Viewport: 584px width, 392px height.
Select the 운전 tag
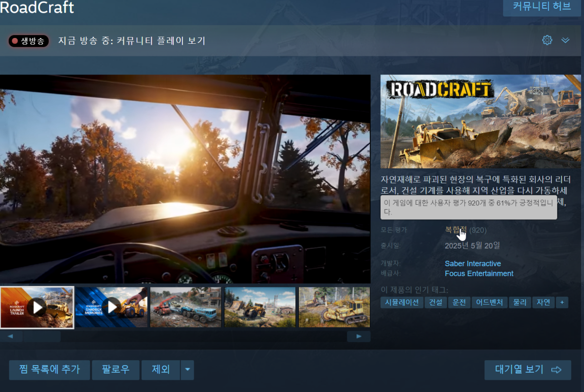(x=459, y=302)
